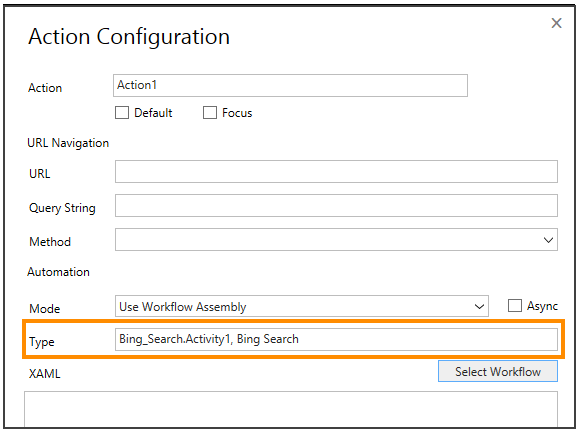Click the Action name field containing Action1

click(x=290, y=85)
